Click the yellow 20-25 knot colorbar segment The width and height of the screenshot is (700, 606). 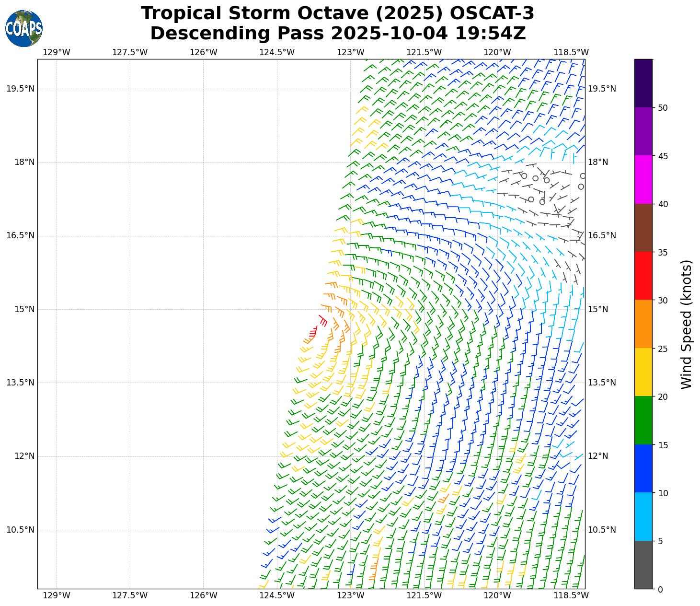coord(643,372)
